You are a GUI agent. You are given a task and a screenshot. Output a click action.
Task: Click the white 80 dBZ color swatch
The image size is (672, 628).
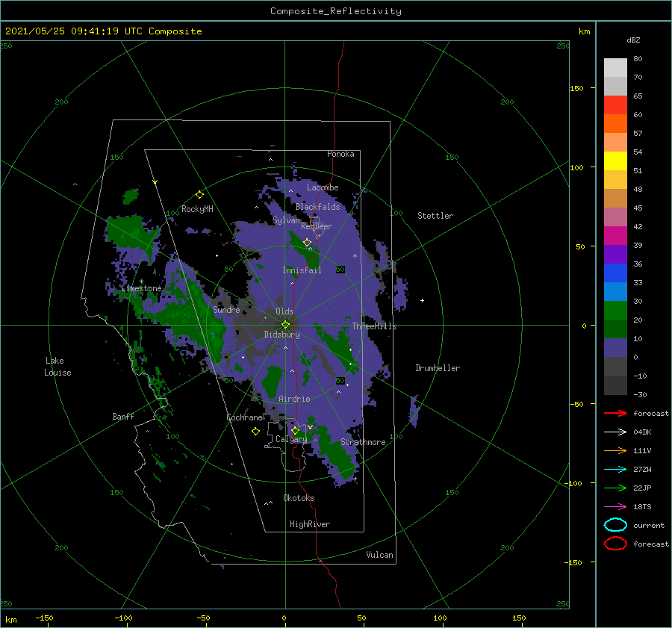(x=615, y=67)
